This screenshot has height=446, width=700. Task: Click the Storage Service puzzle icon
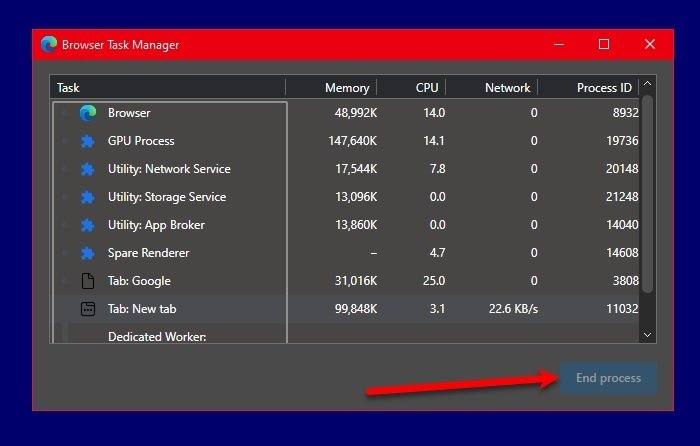coord(87,197)
